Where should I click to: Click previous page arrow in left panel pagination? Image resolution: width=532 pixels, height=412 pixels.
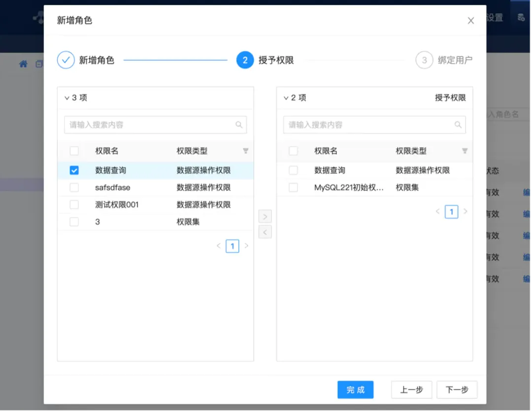pos(218,246)
